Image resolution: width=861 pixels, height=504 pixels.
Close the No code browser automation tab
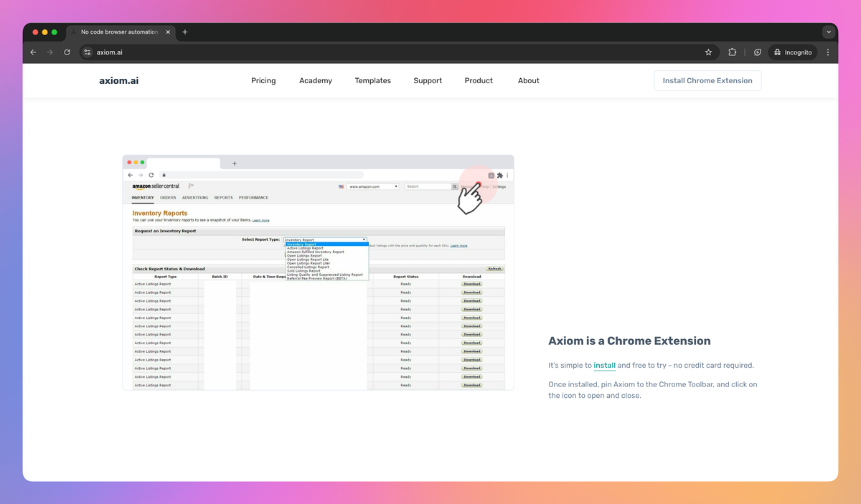click(x=169, y=32)
